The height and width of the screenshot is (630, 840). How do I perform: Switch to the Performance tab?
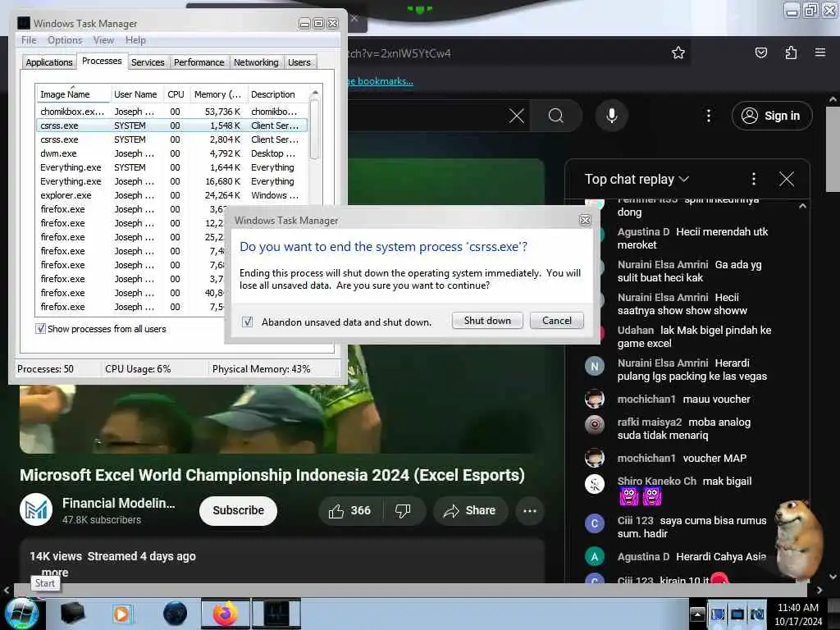pos(199,62)
